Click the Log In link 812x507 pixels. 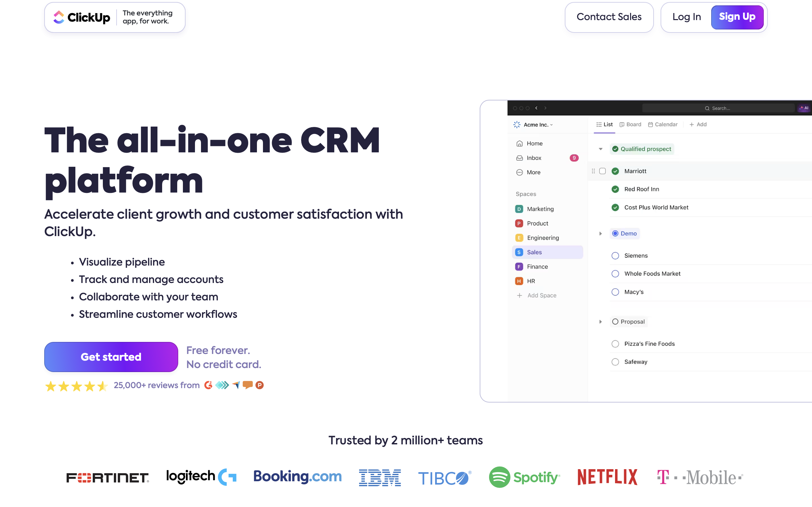coord(686,17)
